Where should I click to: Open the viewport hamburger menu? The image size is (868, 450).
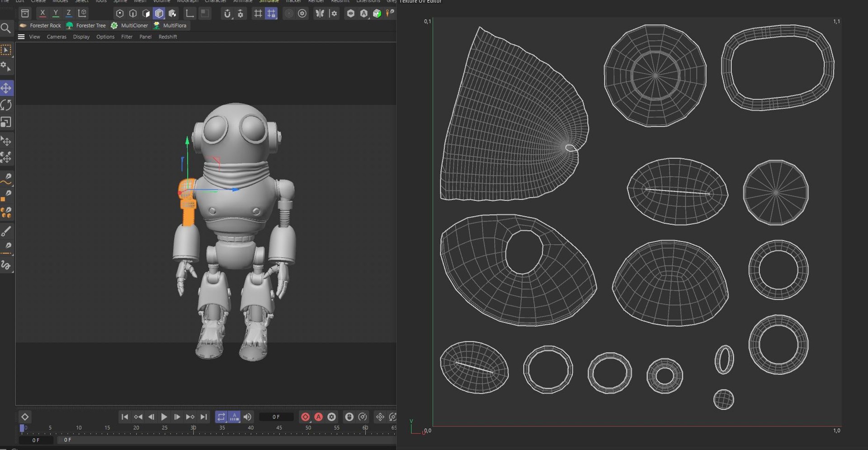pos(21,37)
